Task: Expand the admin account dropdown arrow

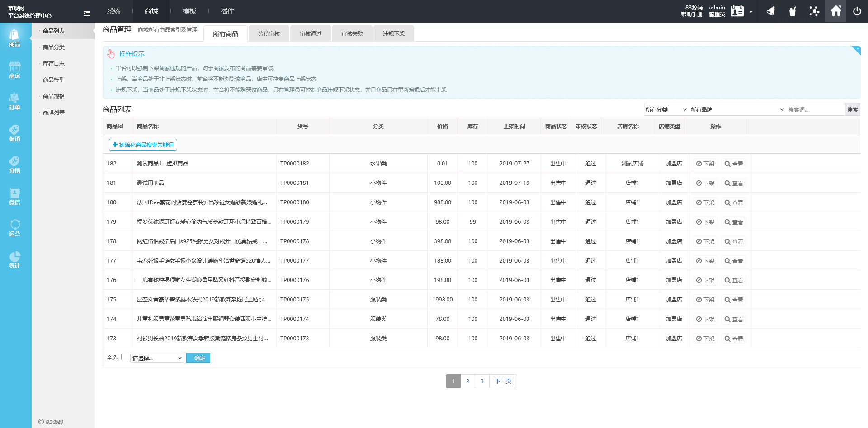Action: [751, 12]
